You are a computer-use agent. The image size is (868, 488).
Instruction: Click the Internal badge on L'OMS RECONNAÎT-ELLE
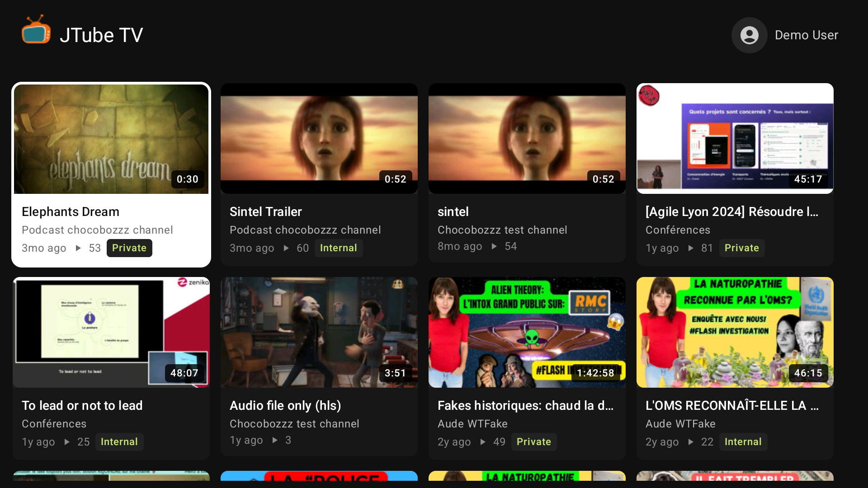(x=743, y=442)
